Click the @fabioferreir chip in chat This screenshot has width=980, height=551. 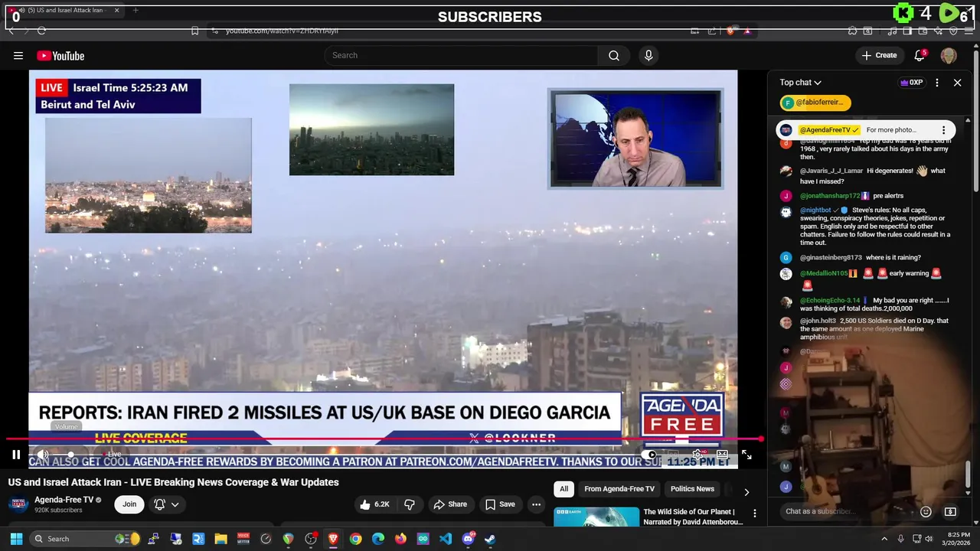tap(815, 103)
